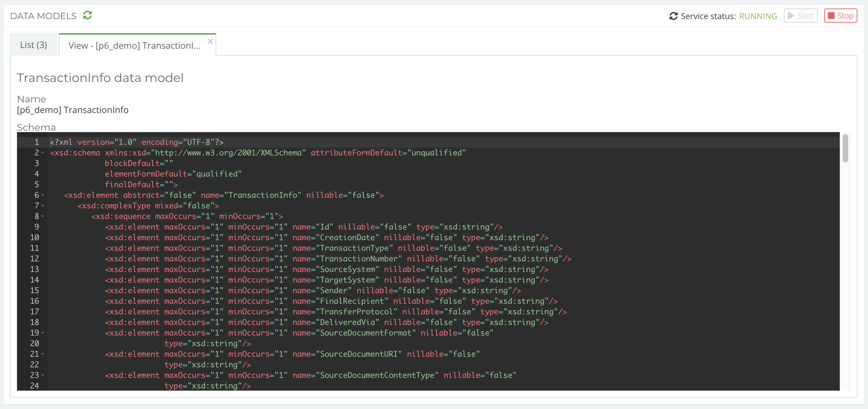Collapse the xsd:schema node on line 2
868x409 pixels.
tap(43, 153)
